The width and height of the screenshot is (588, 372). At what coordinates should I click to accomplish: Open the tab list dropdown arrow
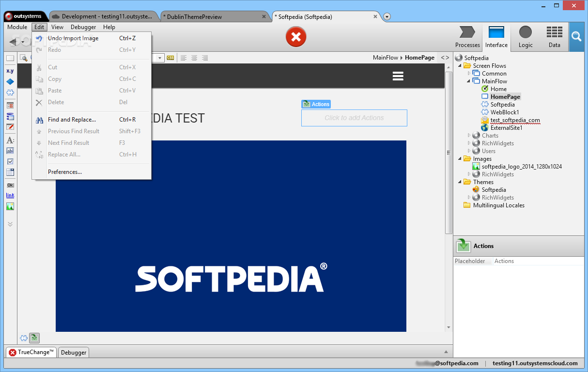[387, 16]
